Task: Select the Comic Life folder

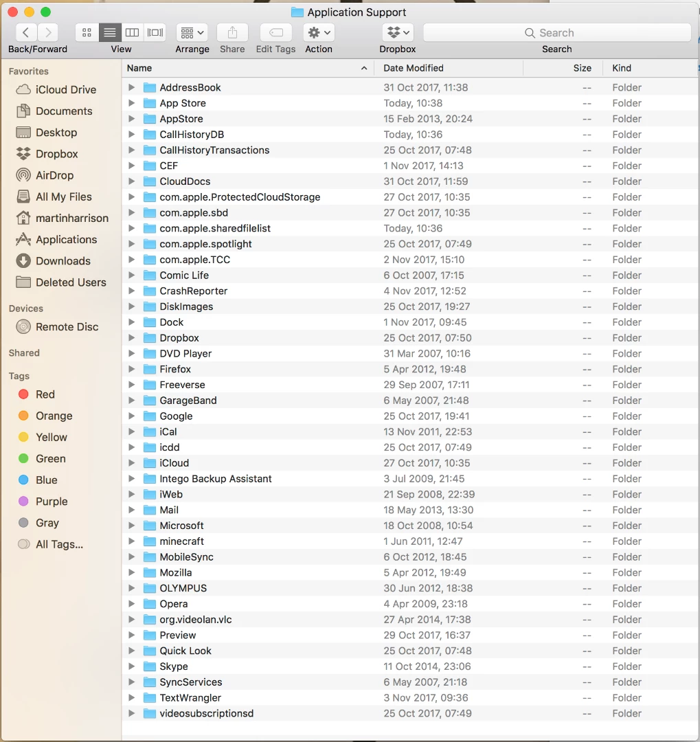Action: (x=410, y=275)
